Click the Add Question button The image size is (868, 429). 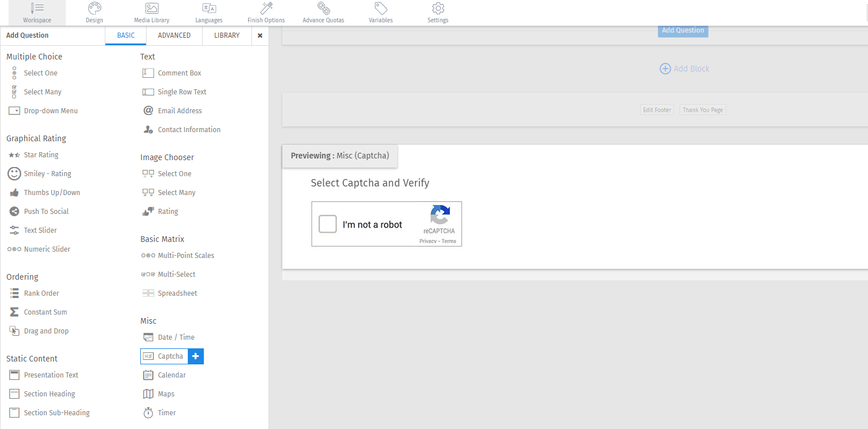click(x=683, y=30)
